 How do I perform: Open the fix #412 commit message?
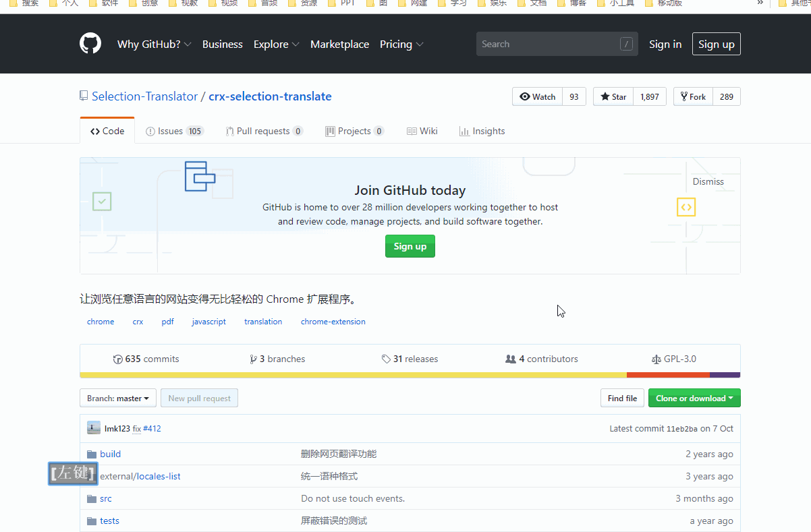146,428
